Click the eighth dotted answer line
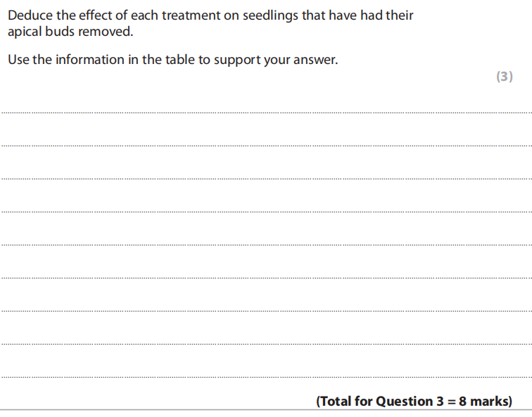 coord(266,344)
